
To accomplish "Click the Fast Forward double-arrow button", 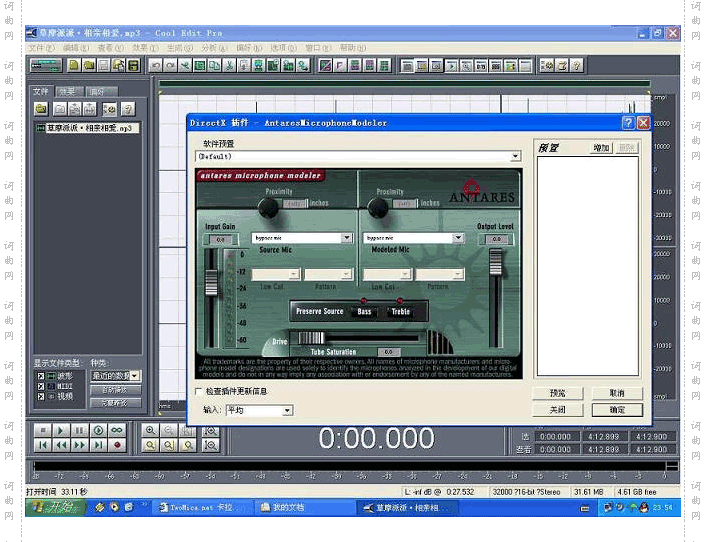I will click(80, 445).
